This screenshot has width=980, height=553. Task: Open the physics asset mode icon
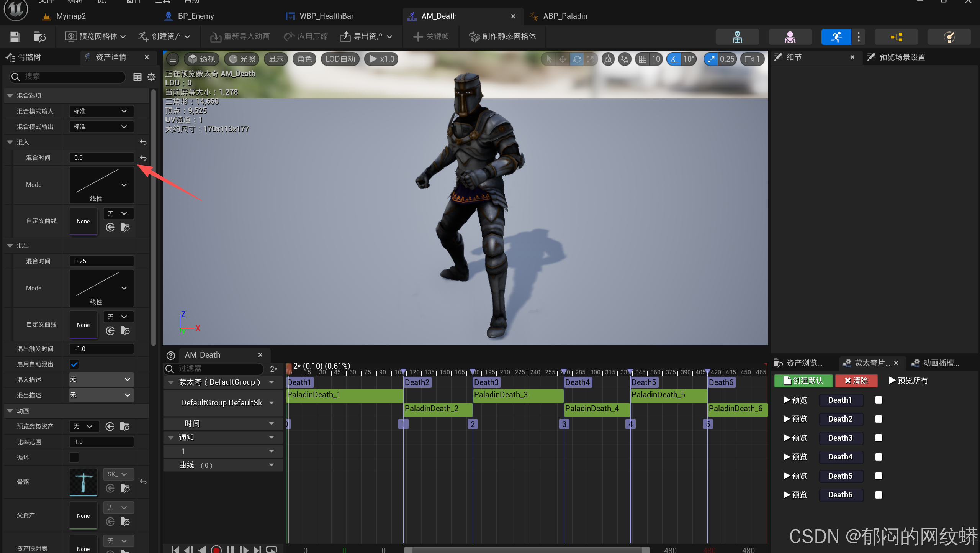[x=949, y=37]
